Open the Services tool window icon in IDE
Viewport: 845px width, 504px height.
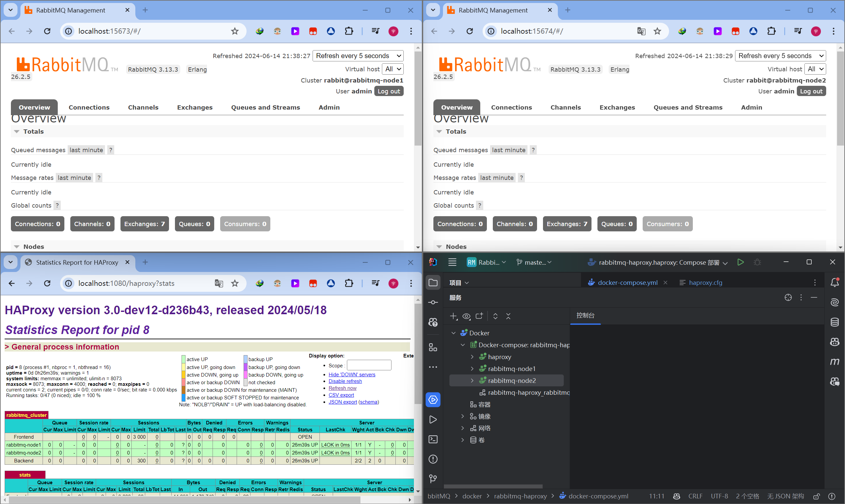point(433,400)
